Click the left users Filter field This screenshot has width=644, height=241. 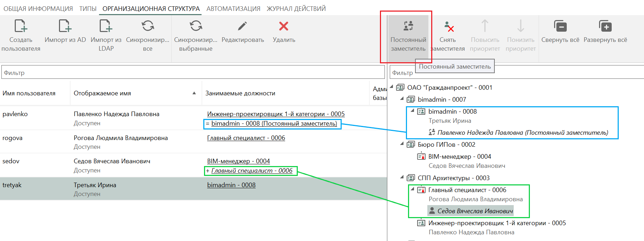pos(193,73)
